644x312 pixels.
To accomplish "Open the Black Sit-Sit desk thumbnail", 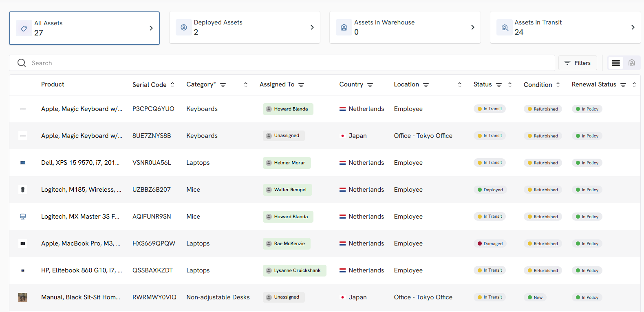I will (x=23, y=297).
